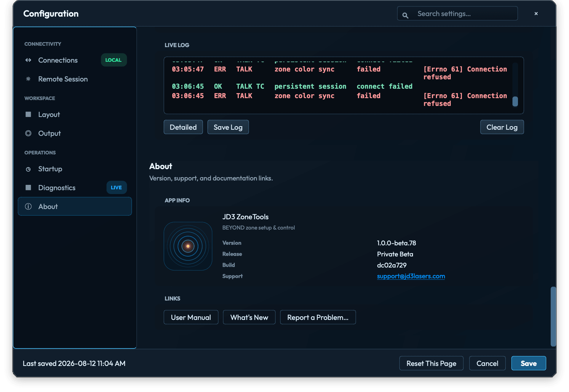This screenshot has width=569, height=392.
Task: Click the live log scrollbar thumb
Action: [515, 101]
